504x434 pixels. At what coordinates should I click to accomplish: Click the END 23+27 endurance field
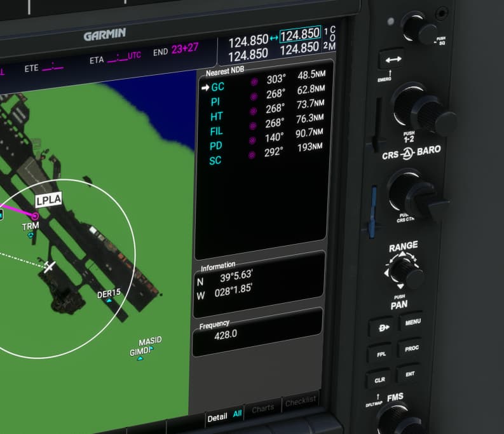pyautogui.click(x=176, y=50)
